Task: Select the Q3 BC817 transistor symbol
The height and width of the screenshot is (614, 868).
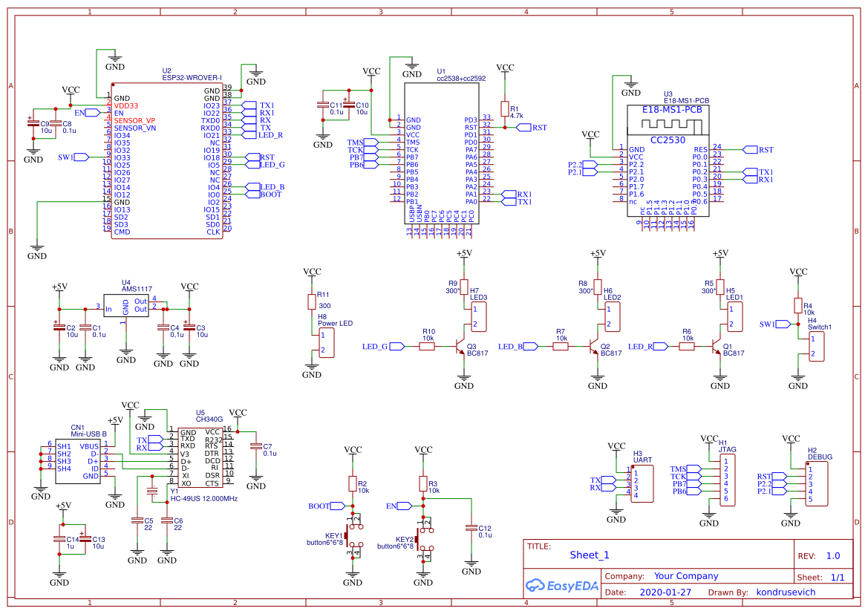Action: point(460,347)
